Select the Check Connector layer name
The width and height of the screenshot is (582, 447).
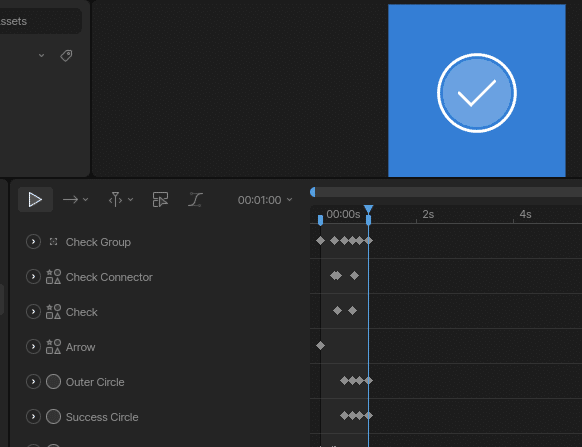coord(109,277)
